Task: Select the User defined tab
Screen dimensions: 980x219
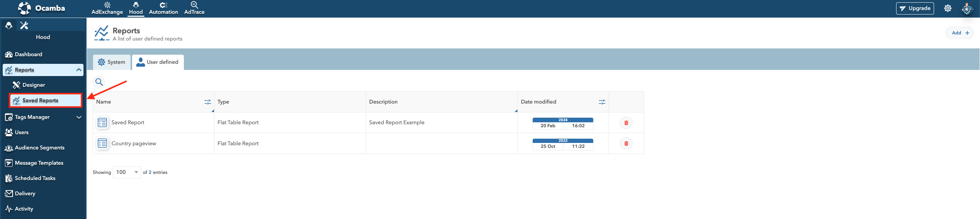Action: [x=158, y=62]
